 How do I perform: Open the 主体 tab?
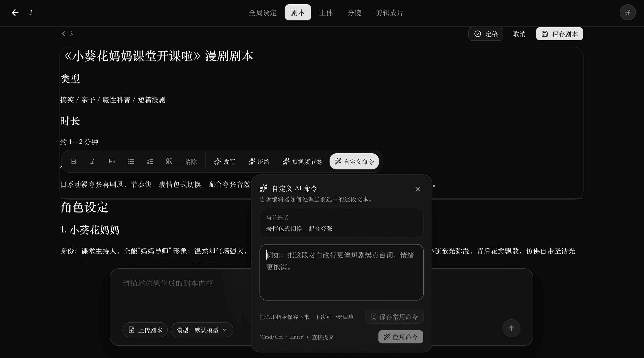point(326,13)
